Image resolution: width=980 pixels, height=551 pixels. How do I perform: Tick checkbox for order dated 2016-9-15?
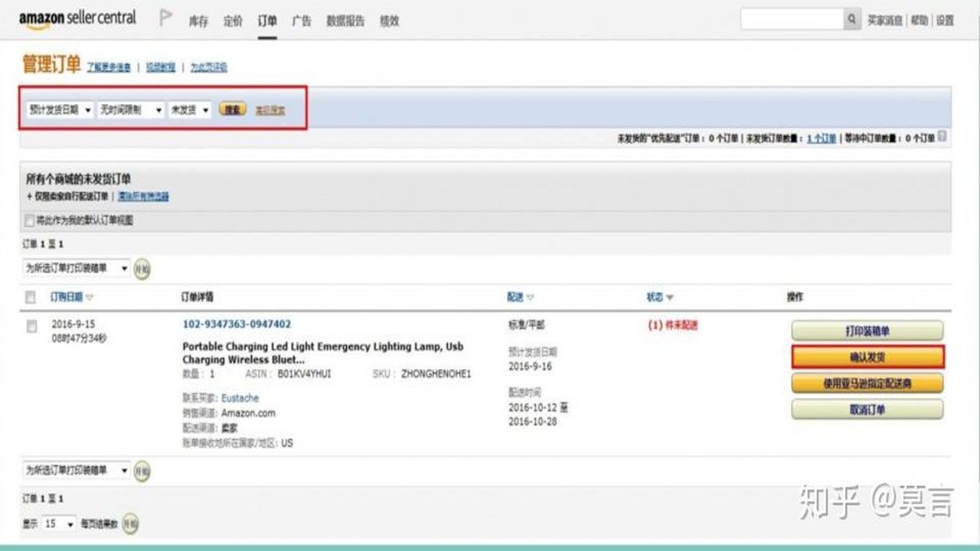click(x=31, y=327)
